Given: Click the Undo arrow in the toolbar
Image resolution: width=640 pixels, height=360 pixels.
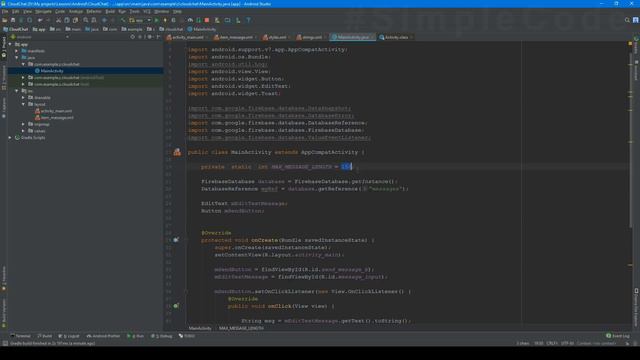Looking at the screenshot, I should click(x=40, y=20).
